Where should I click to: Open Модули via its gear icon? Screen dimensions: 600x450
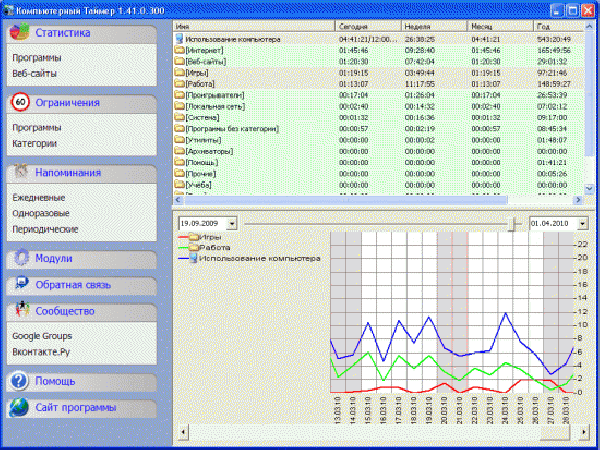tap(19, 258)
